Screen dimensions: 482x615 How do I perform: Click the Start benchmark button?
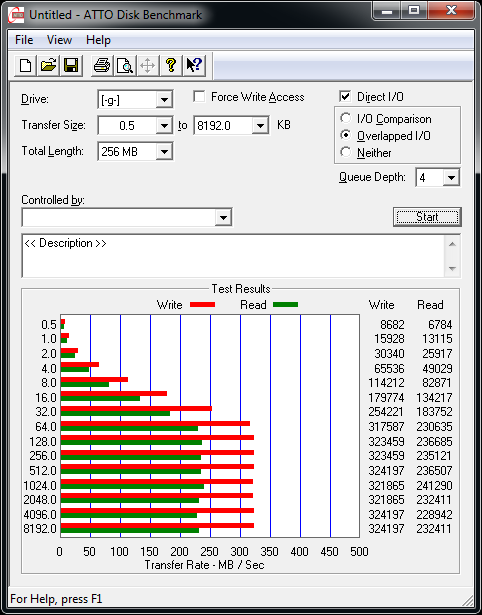click(427, 217)
